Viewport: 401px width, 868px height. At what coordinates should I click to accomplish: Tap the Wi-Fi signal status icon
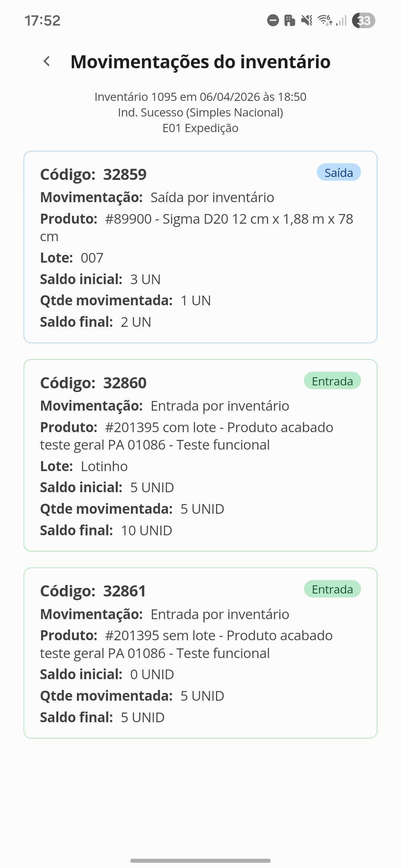[x=325, y=20]
